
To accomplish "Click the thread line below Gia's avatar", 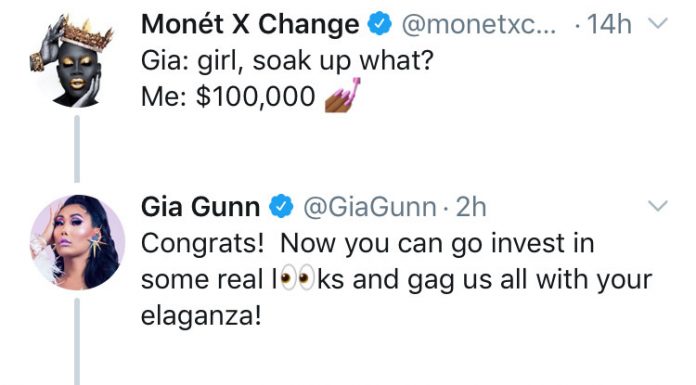I will click(77, 341).
